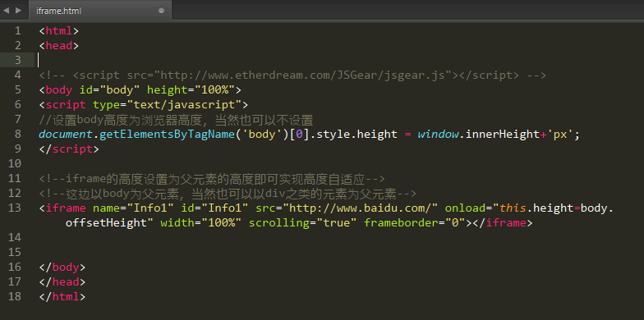Viewport: 644px width, 320px height.
Task: Click the iframe name="Info1" attribute
Action: pyautogui.click(x=133, y=208)
